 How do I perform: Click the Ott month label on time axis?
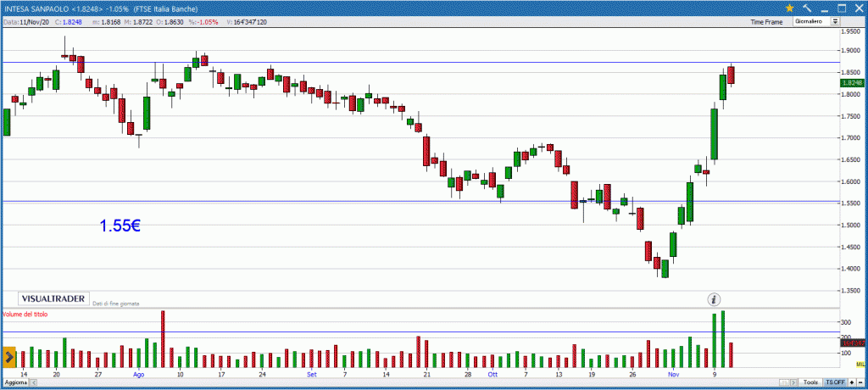492,375
